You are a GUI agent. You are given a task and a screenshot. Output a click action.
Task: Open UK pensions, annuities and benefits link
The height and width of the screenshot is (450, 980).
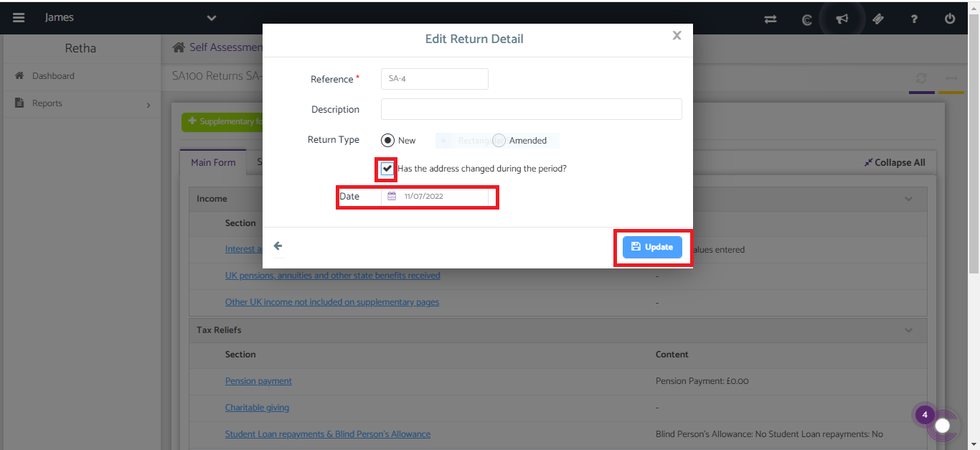point(333,276)
